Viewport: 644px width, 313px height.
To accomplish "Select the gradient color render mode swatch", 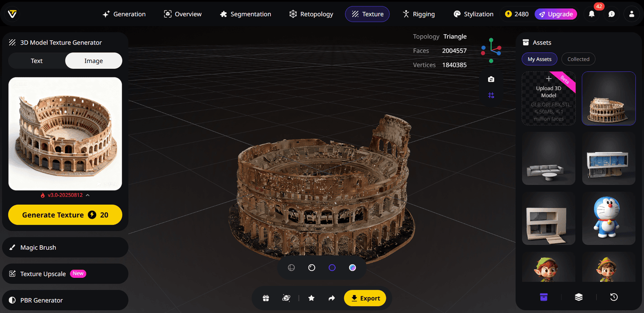I will [x=353, y=268].
